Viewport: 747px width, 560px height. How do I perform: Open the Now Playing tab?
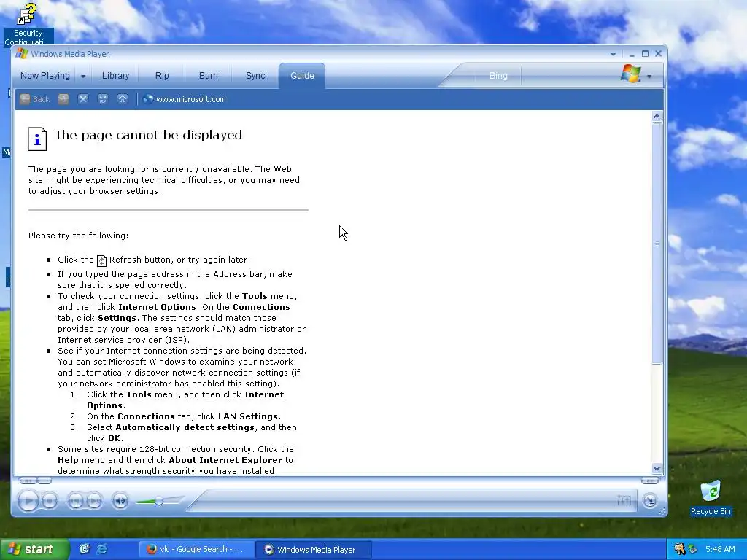click(x=44, y=76)
